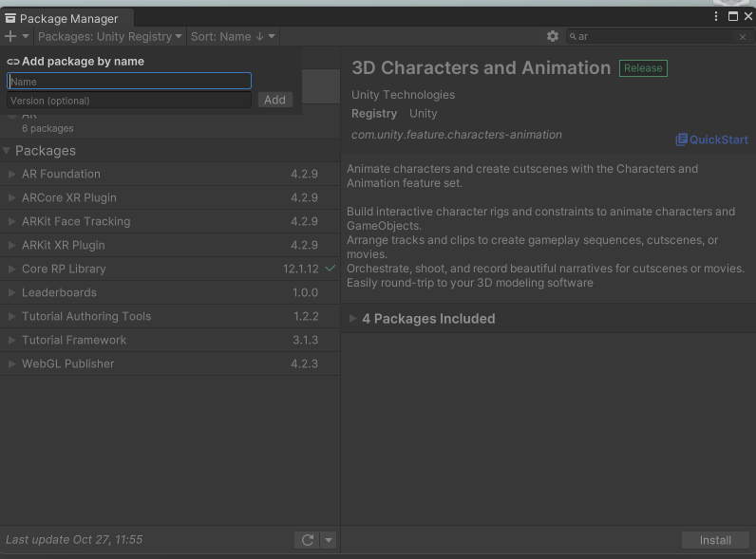Open the Packages: Unity Registry dropdown
Image resolution: width=756 pixels, height=559 pixels.
110,37
